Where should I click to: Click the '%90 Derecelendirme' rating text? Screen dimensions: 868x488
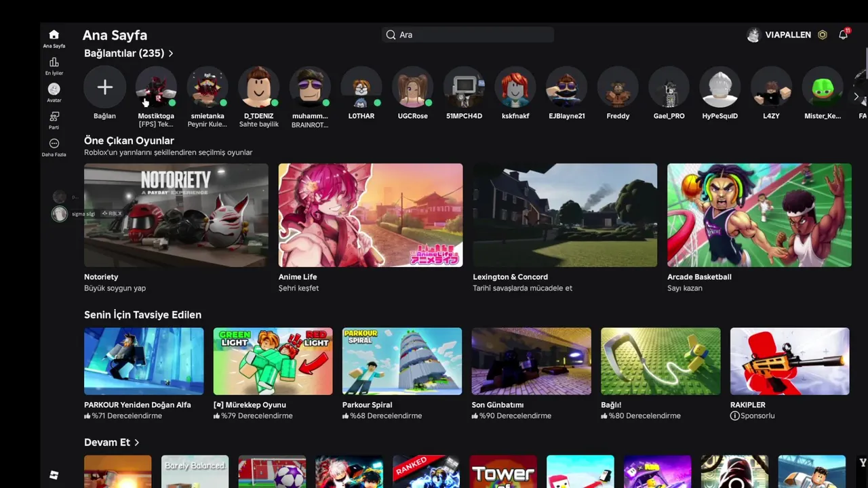coord(515,415)
